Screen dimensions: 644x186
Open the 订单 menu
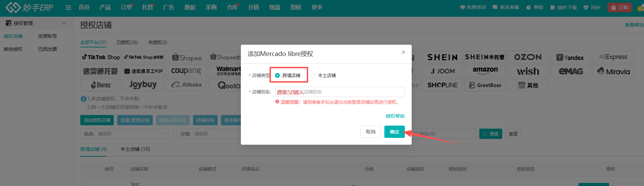pyautogui.click(x=126, y=7)
